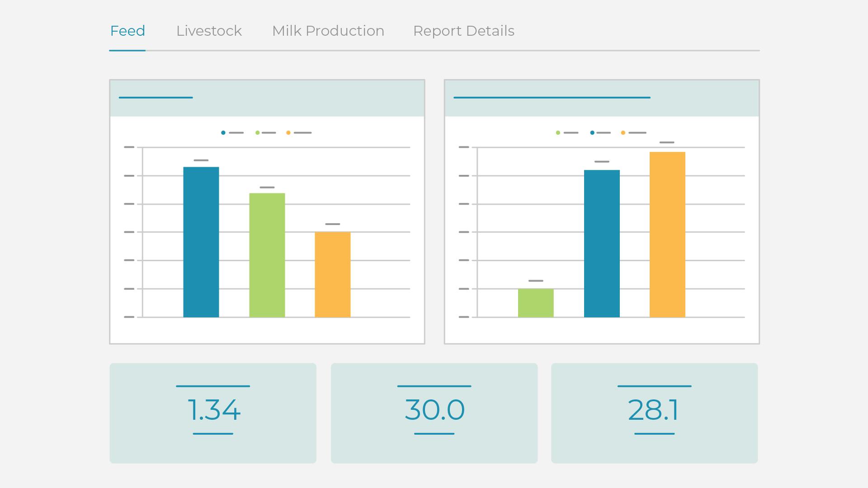This screenshot has width=868, height=488.
Task: Select the orange bar in left chart
Action: coord(333,274)
